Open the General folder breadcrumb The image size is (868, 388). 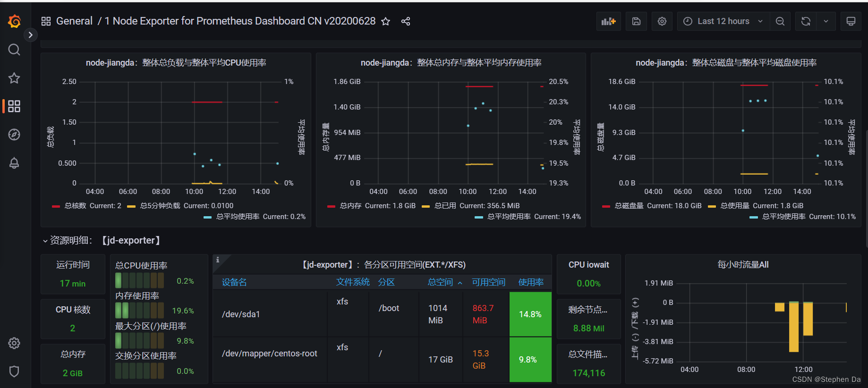[74, 21]
